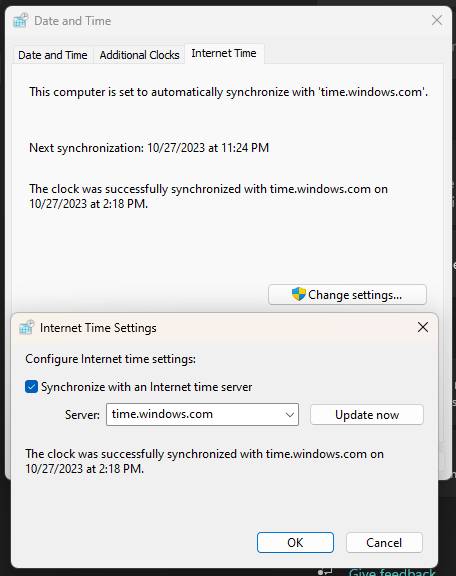Click the Synchronize with an Internet time server label
The height and width of the screenshot is (576, 456).
(146, 387)
